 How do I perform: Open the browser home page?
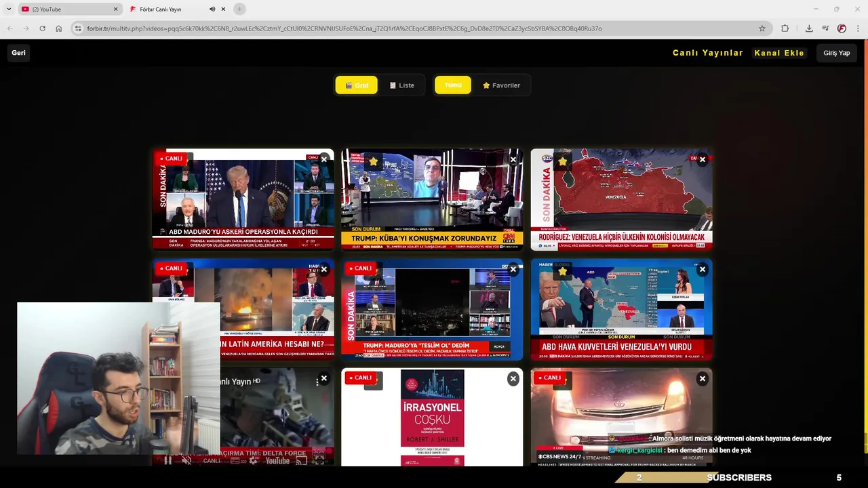click(59, 28)
